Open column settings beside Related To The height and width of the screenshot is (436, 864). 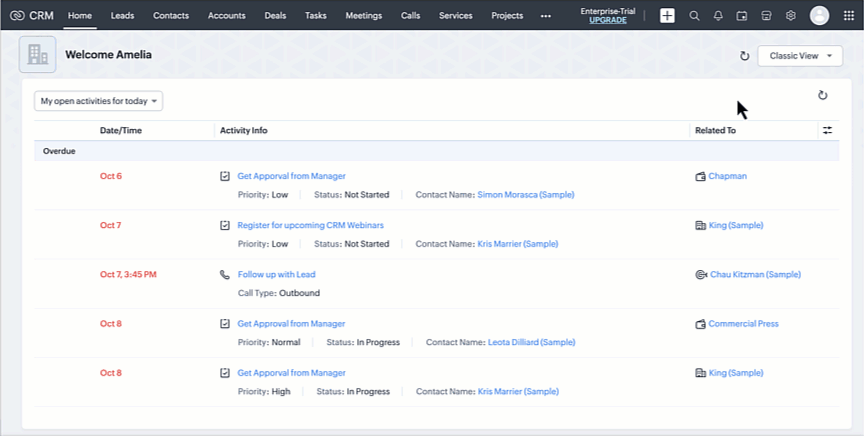point(827,130)
